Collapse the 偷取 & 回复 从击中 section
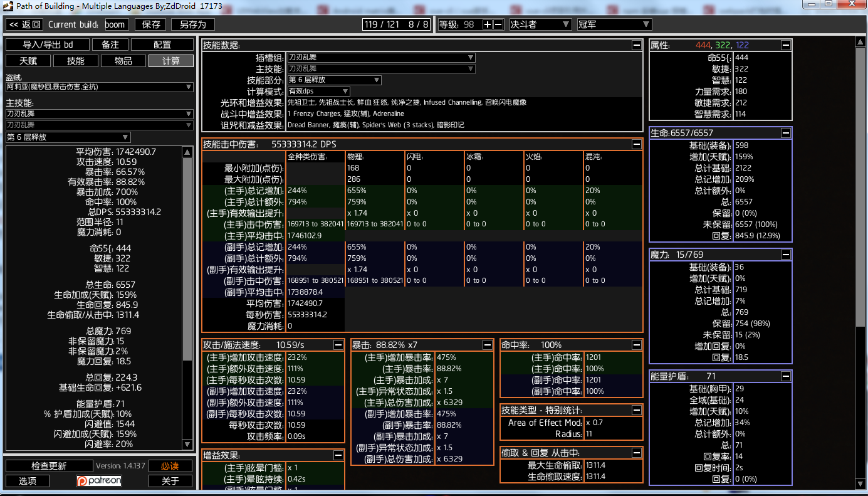This screenshot has height=496, width=868. 637,453
